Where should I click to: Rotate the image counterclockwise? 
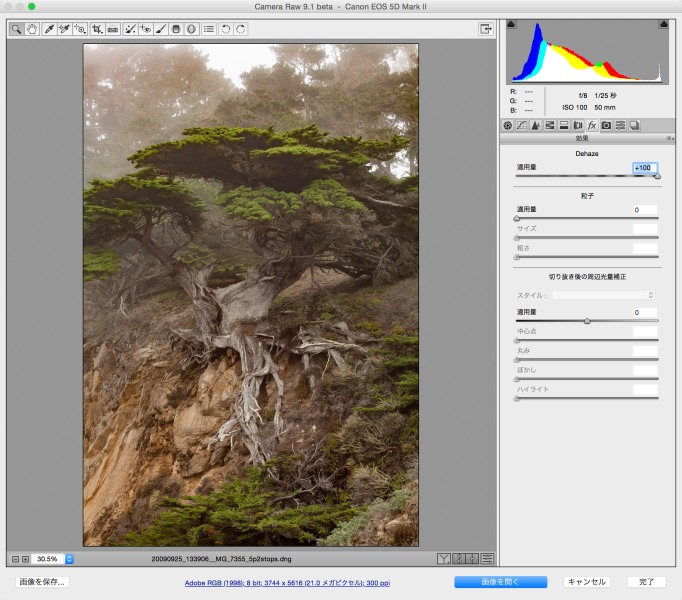[x=226, y=29]
